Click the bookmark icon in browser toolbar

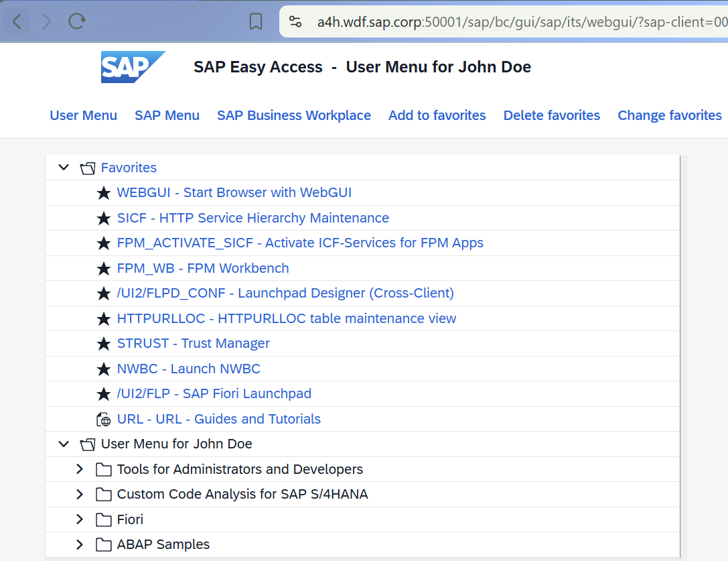point(256,21)
